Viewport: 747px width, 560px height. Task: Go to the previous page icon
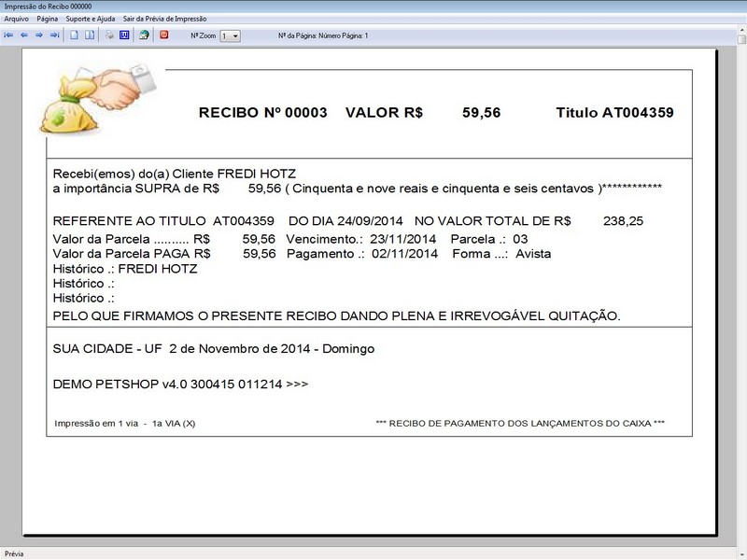pyautogui.click(x=23, y=36)
